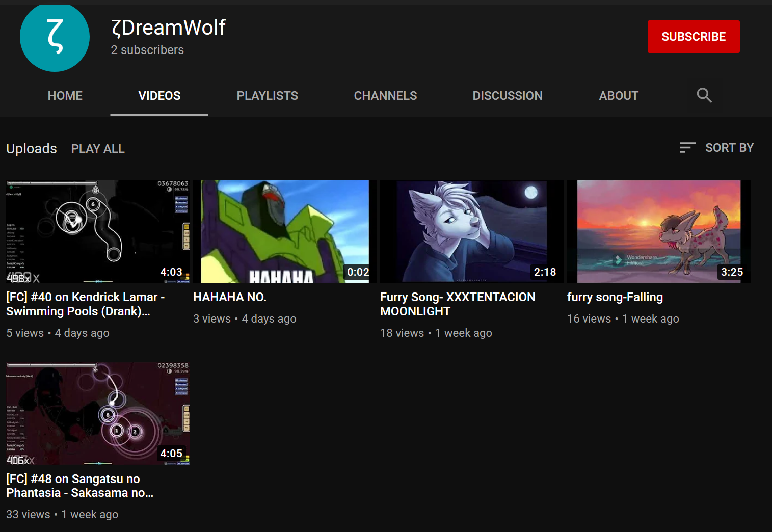Open the Discussion tab
Image resolution: width=772 pixels, height=532 pixels.
pyautogui.click(x=508, y=96)
